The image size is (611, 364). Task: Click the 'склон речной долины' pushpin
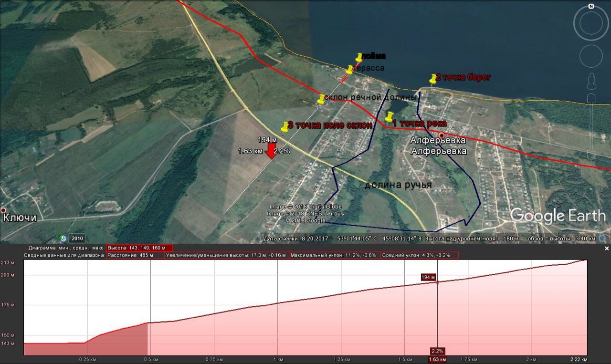(321, 100)
